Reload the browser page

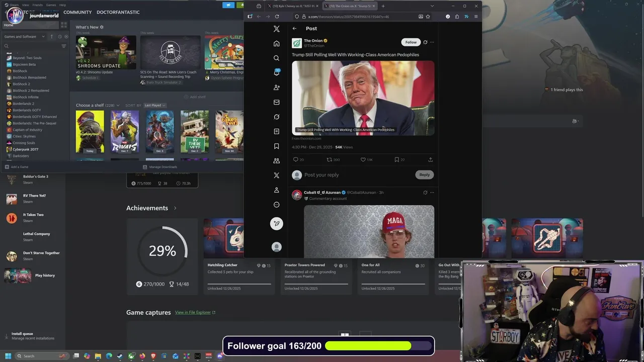[x=277, y=17]
